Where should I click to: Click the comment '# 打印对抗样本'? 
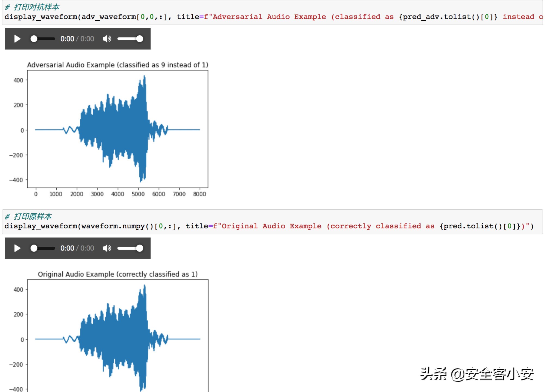coord(32,7)
